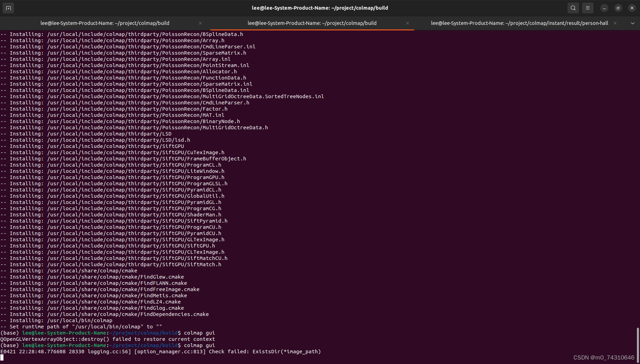Click the FindFLANN.cmake line

point(94,283)
